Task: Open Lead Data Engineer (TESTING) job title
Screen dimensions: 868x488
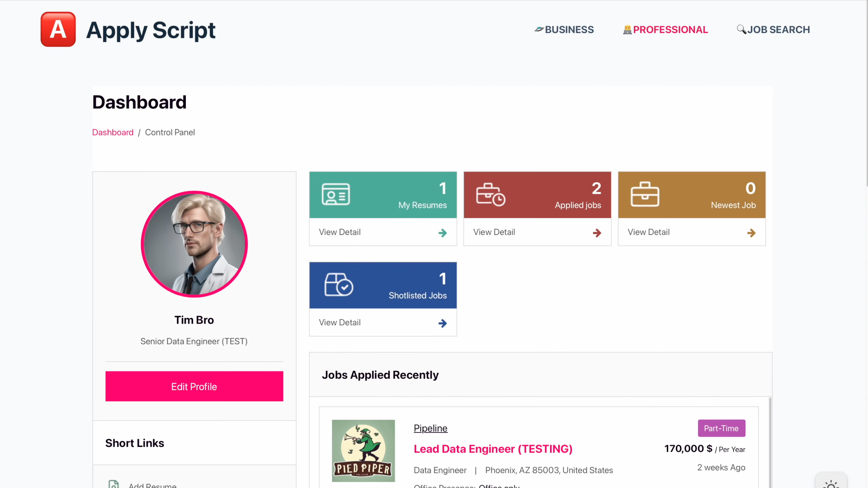Action: pyautogui.click(x=493, y=449)
